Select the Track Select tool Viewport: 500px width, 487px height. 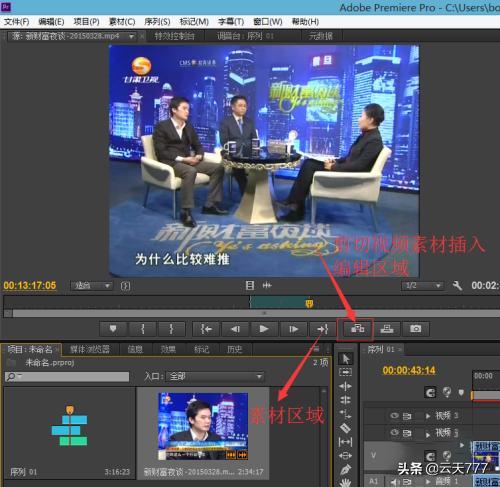346,372
